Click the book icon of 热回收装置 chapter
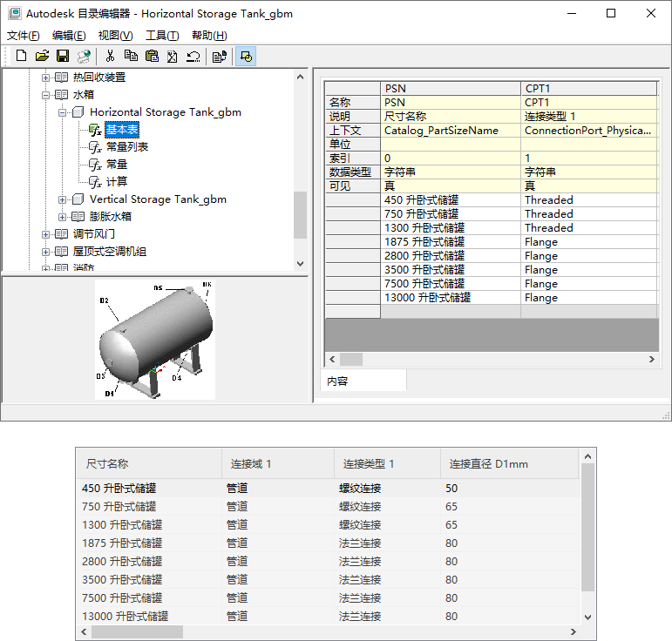The height and width of the screenshot is (641, 672). click(x=61, y=78)
